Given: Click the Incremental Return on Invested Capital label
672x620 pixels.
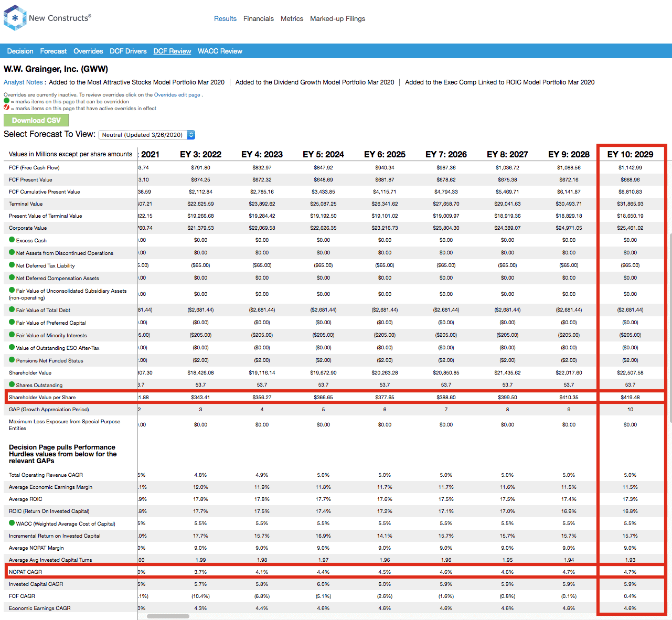Looking at the screenshot, I should pyautogui.click(x=55, y=536).
